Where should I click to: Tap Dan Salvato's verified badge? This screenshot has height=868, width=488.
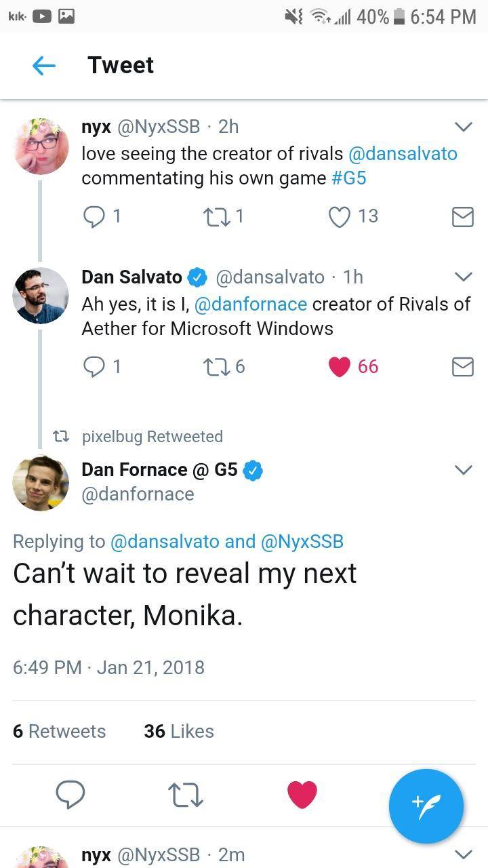197,277
